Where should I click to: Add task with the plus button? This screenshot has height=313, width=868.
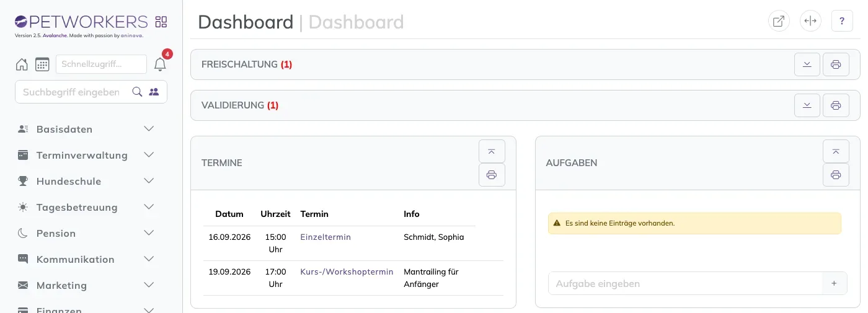tap(834, 283)
